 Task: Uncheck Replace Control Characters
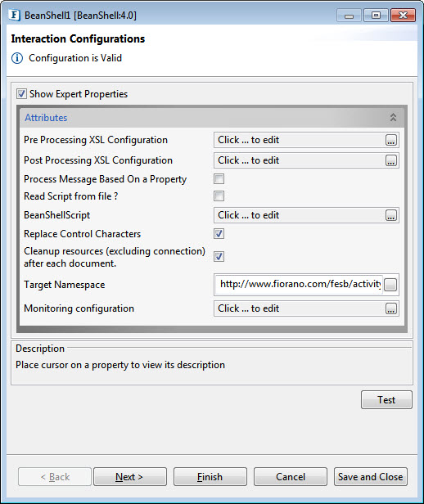(219, 234)
